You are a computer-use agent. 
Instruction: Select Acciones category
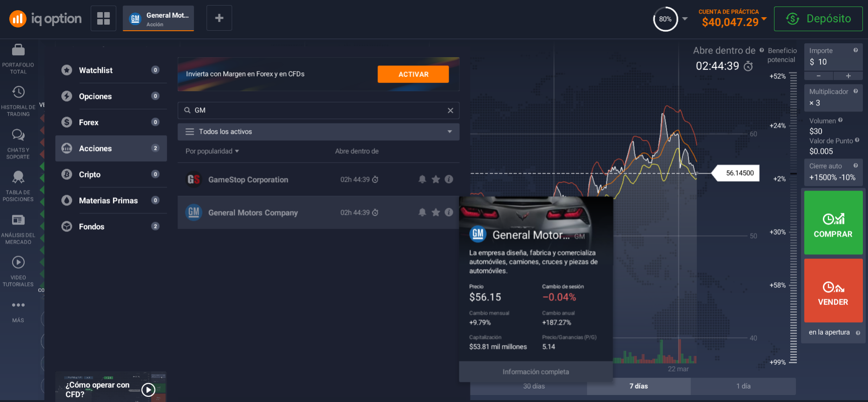[x=111, y=148]
